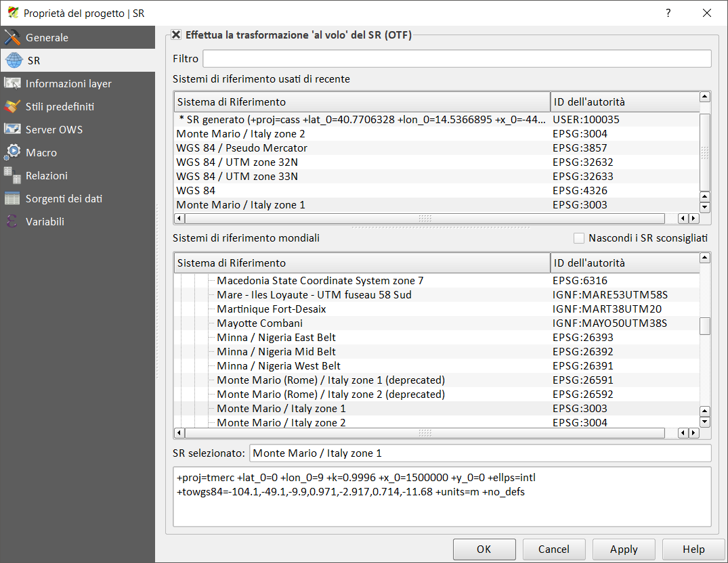Open the Relazioni icon

pyautogui.click(x=13, y=175)
